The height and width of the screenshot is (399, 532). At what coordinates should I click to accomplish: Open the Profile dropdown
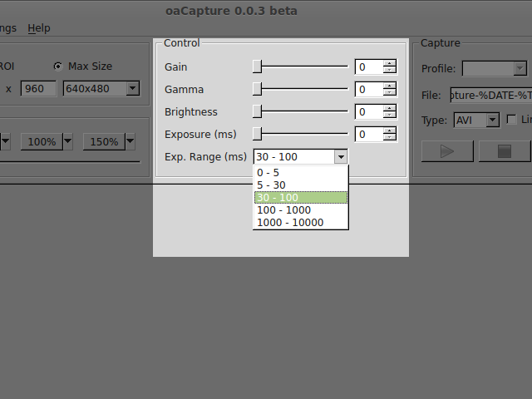click(x=495, y=68)
